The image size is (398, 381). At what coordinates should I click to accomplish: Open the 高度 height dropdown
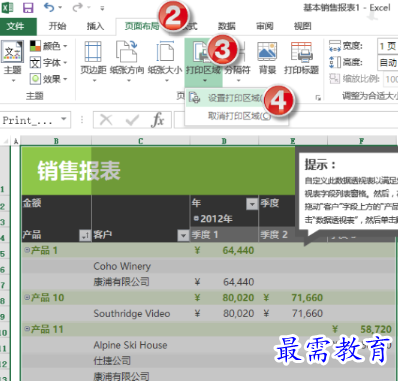[x=387, y=62]
